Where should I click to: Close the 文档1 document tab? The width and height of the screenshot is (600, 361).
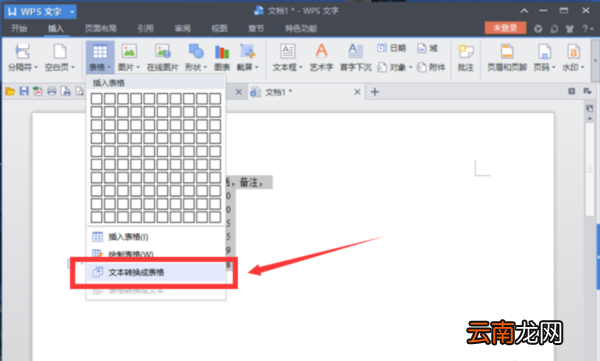pyautogui.click(x=357, y=92)
